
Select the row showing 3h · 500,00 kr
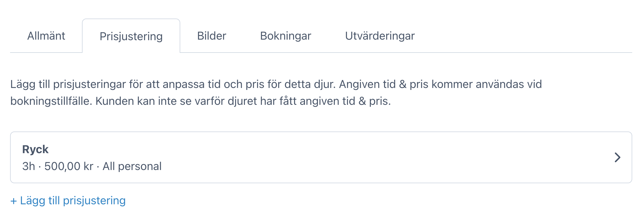tap(92, 166)
